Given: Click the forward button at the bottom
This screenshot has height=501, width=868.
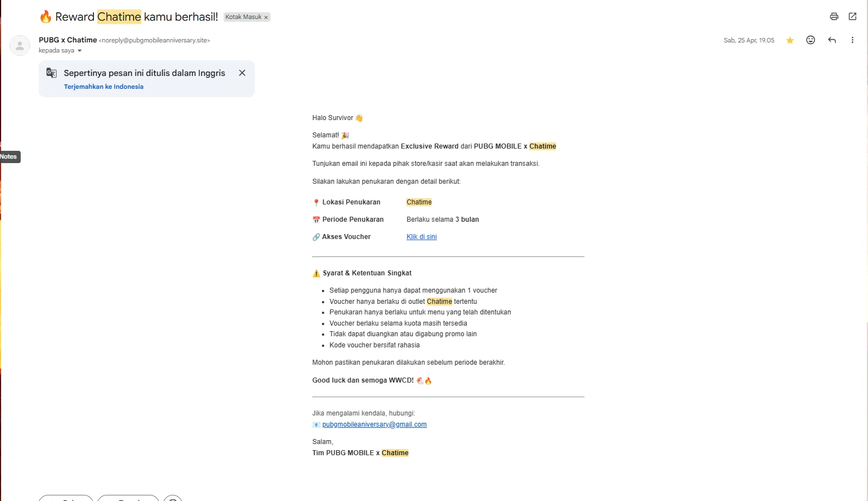Looking at the screenshot, I should (x=128, y=498).
